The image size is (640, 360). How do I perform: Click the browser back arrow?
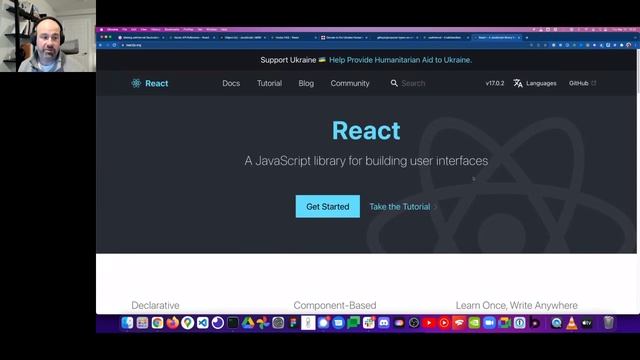point(100,45)
